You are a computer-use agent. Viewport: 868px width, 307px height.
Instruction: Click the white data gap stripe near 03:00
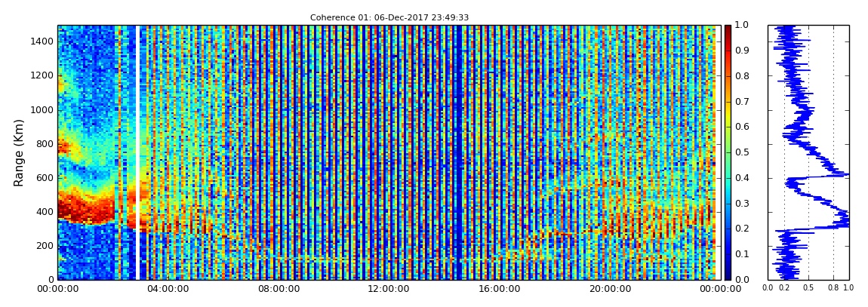coord(137,152)
